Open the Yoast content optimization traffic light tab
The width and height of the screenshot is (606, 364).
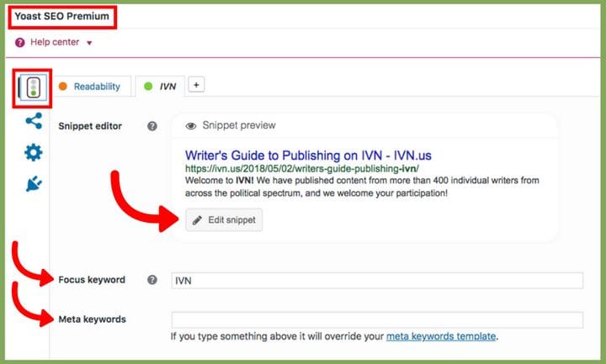click(x=34, y=89)
